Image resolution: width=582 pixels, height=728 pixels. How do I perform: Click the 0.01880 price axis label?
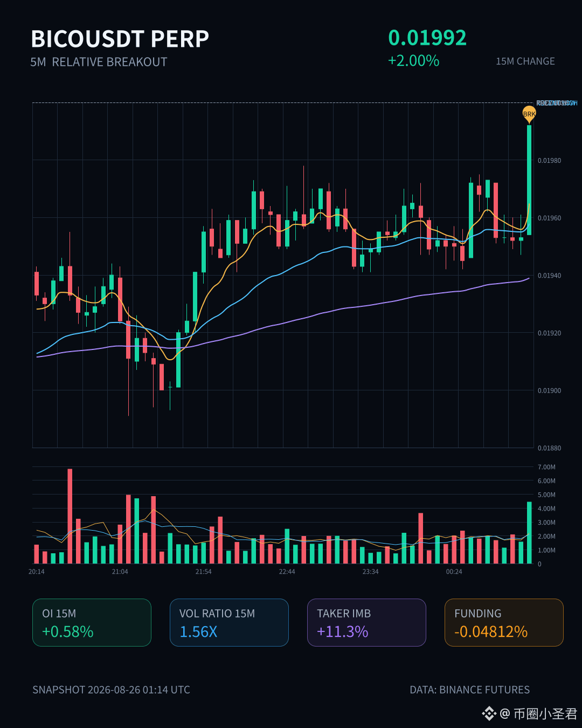point(549,448)
